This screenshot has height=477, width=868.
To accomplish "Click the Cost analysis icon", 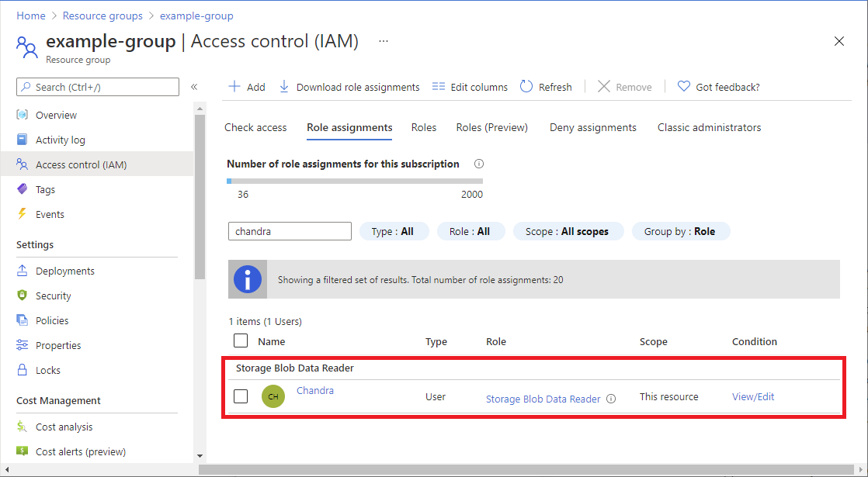I will pos(23,426).
